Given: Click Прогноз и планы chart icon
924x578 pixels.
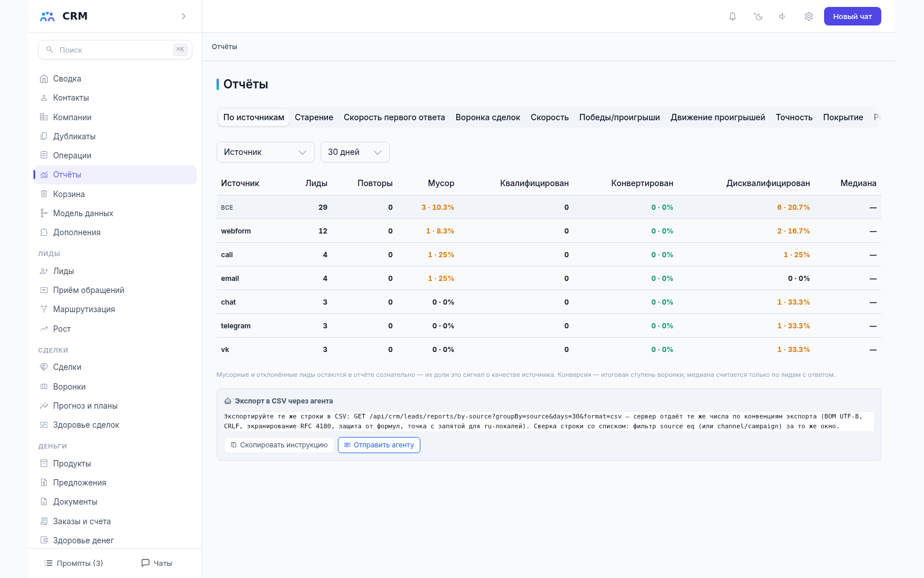Looking at the screenshot, I should coord(44,406).
